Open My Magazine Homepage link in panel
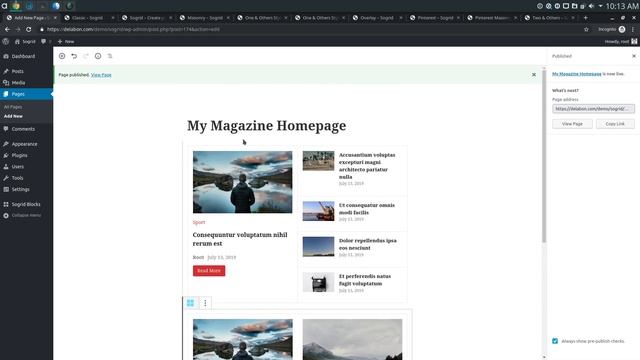Image resolution: width=640 pixels, height=360 pixels. click(576, 74)
